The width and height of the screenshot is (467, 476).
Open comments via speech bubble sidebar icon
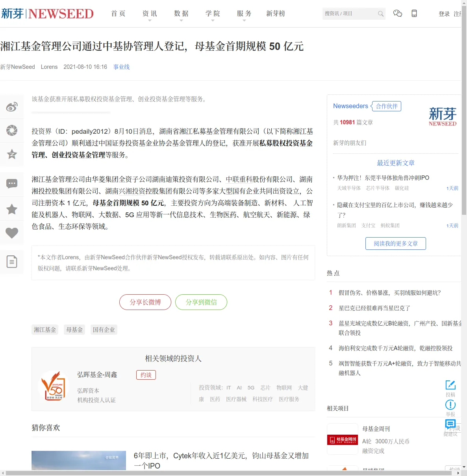click(x=12, y=184)
